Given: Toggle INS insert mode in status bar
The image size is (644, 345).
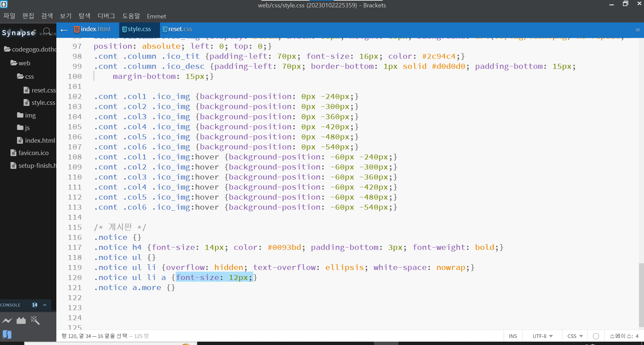Looking at the screenshot, I should [513, 336].
